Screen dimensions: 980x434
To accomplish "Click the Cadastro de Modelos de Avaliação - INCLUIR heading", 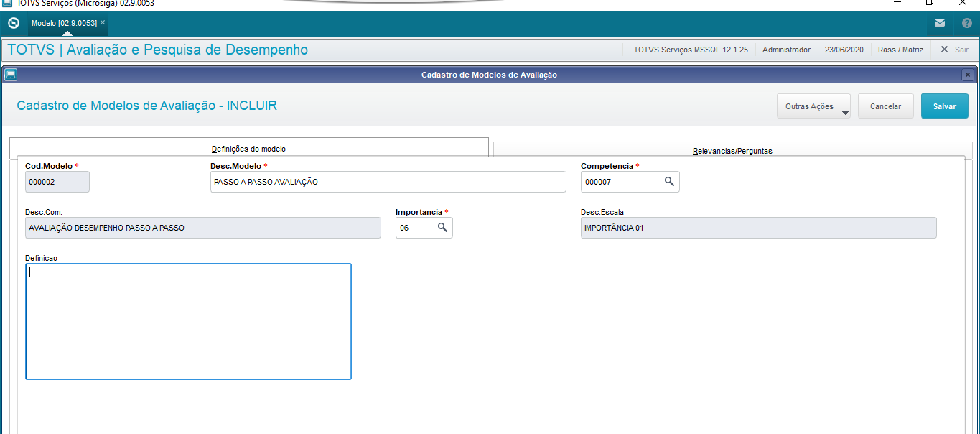I will tap(146, 106).
